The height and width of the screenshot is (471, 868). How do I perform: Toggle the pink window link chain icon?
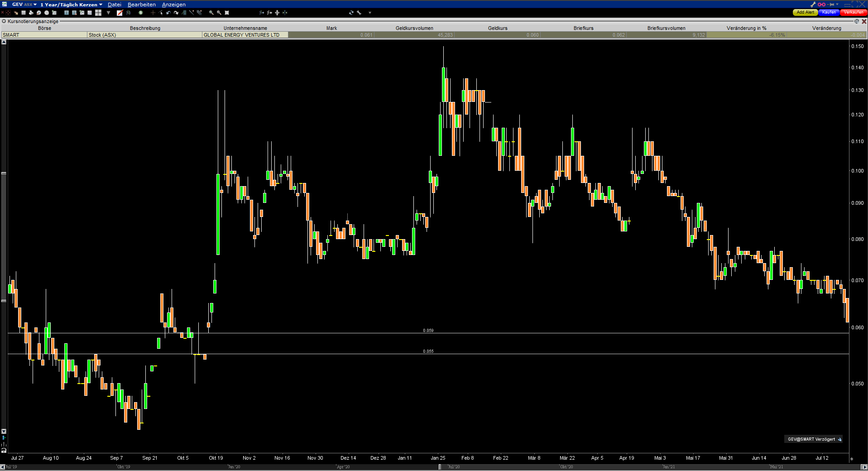(x=821, y=5)
